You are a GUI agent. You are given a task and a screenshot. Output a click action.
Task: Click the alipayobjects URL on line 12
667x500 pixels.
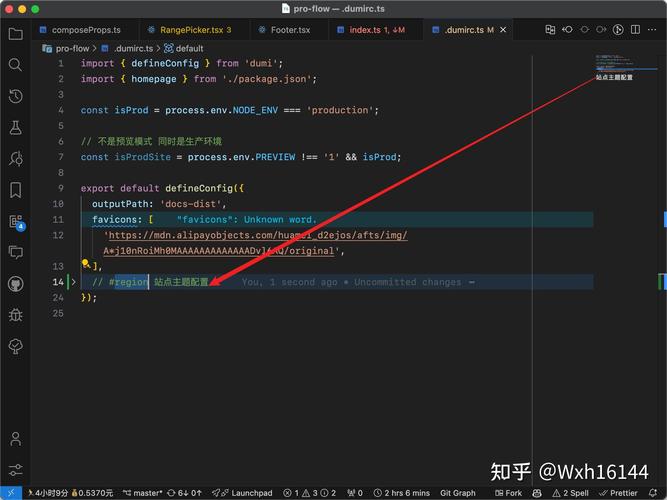255,243
